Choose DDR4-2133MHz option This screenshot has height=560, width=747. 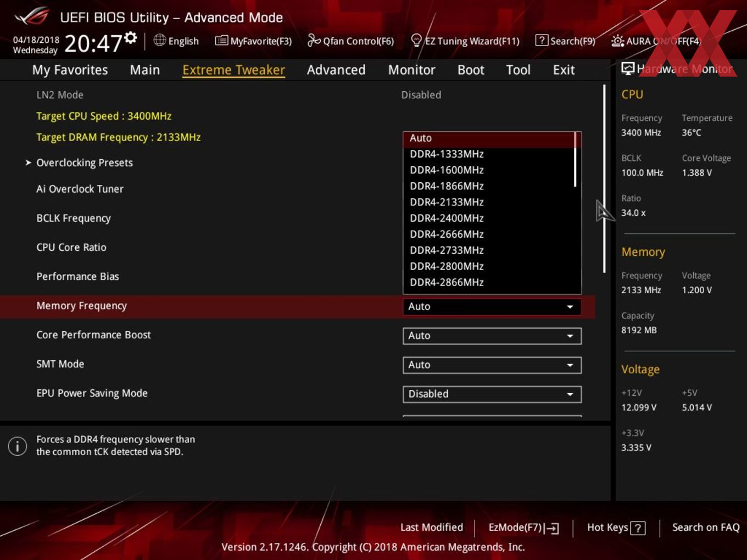[488, 202]
